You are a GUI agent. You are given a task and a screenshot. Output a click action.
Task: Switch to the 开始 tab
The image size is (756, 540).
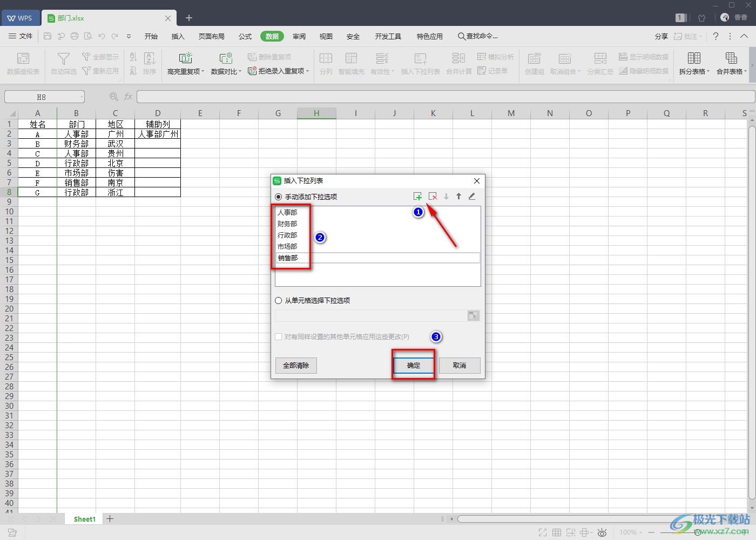(151, 36)
